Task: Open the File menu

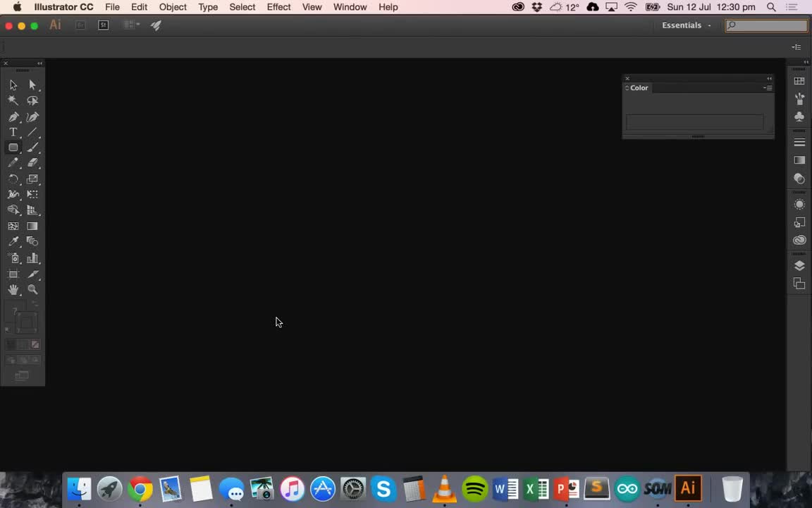Action: coord(112,7)
